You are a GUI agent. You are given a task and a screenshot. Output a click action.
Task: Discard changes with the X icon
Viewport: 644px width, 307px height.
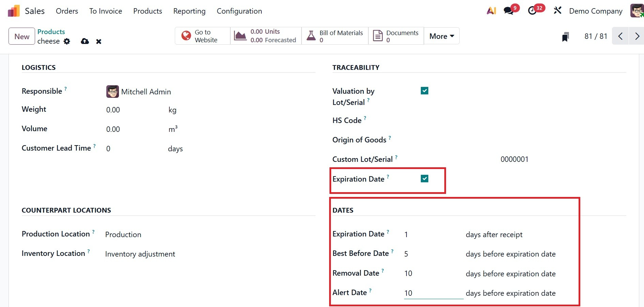pyautogui.click(x=99, y=41)
